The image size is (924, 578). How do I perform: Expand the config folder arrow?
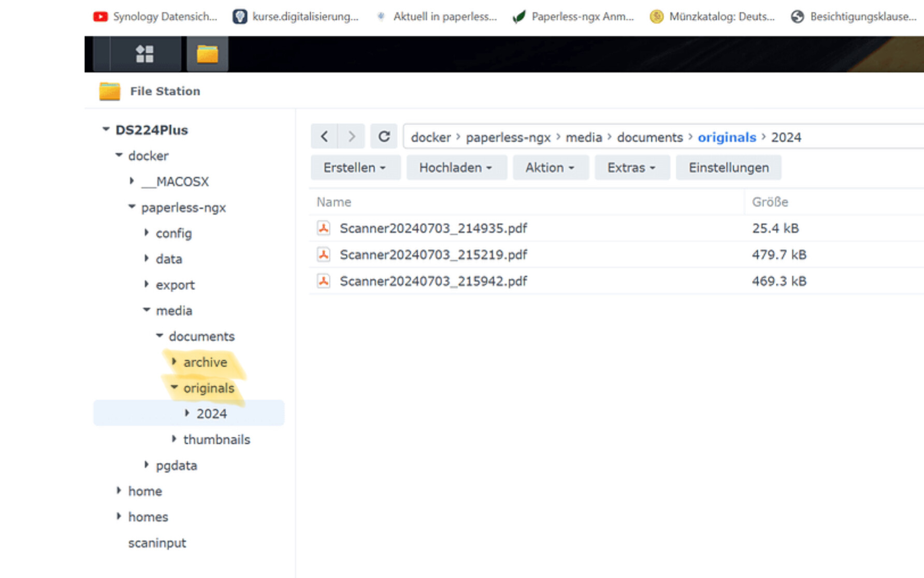(146, 233)
